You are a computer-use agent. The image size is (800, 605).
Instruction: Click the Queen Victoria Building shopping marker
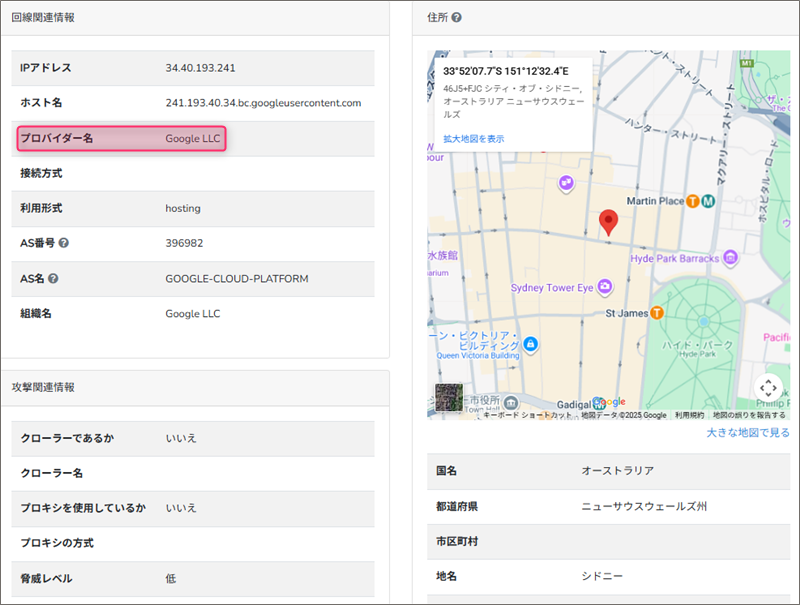click(531, 345)
